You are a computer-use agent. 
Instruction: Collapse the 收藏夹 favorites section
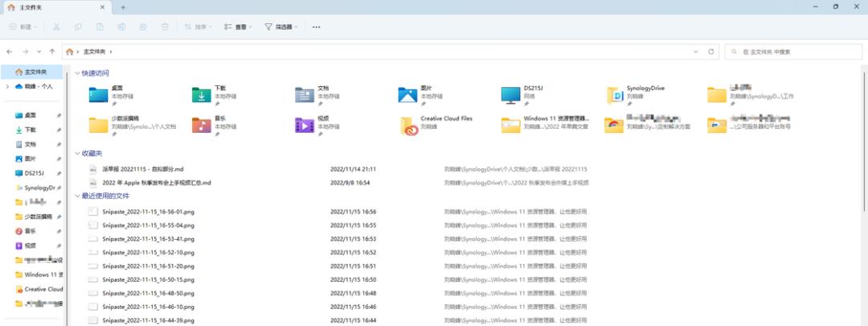[x=77, y=154]
